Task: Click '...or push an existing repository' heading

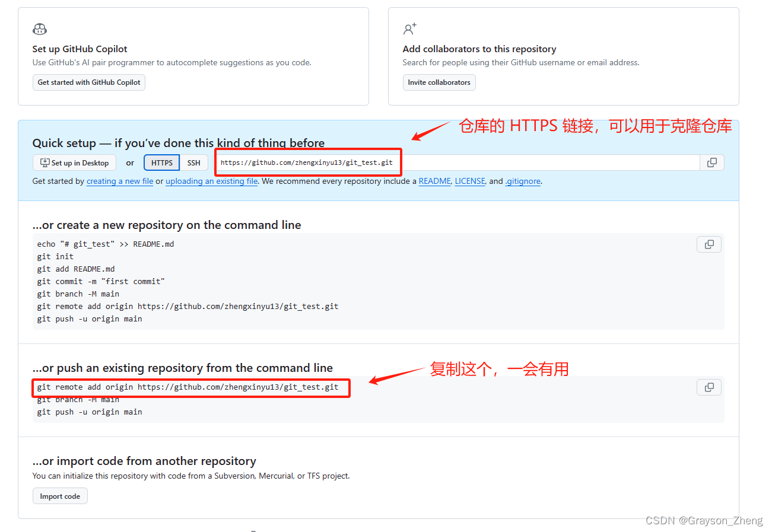Action: pos(183,368)
